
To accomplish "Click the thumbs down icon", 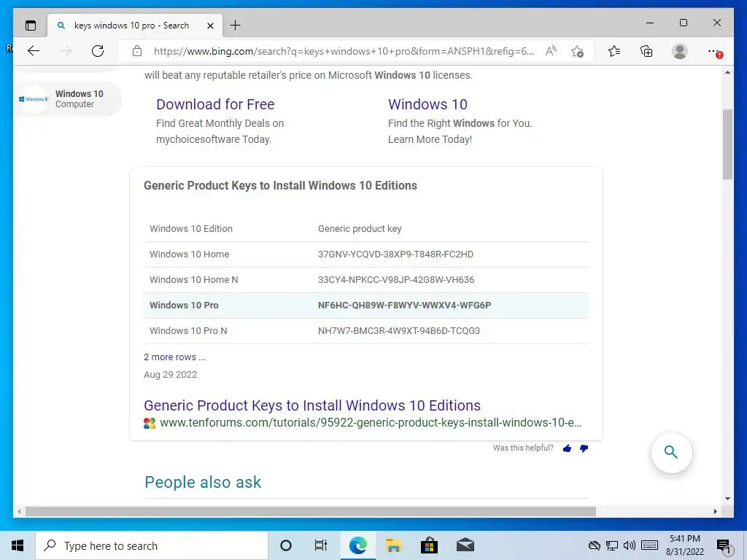I will pos(584,448).
